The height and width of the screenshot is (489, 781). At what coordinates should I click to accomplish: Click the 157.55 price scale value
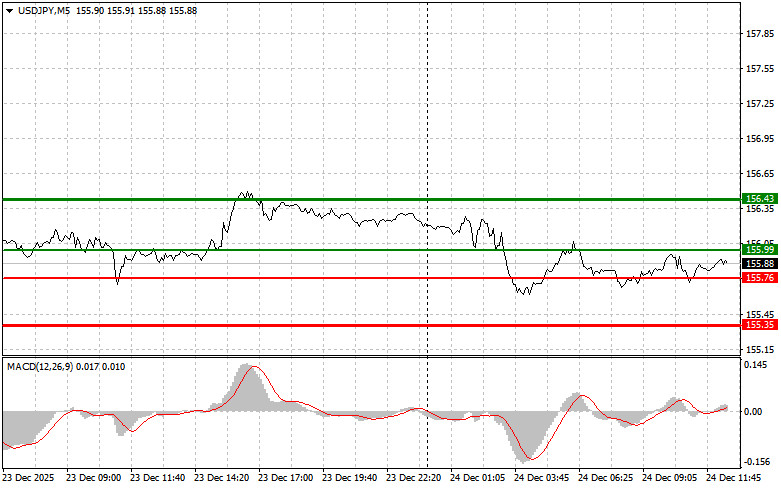[x=760, y=69]
